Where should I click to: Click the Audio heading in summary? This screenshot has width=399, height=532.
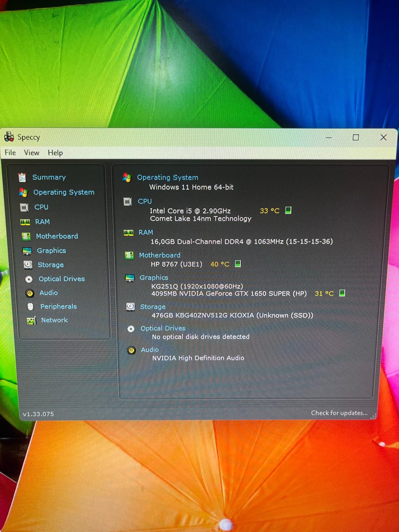(x=150, y=350)
